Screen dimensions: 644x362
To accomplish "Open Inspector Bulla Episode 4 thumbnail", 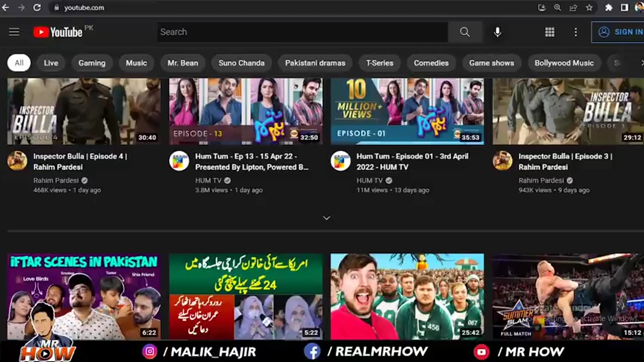I will click(x=84, y=111).
